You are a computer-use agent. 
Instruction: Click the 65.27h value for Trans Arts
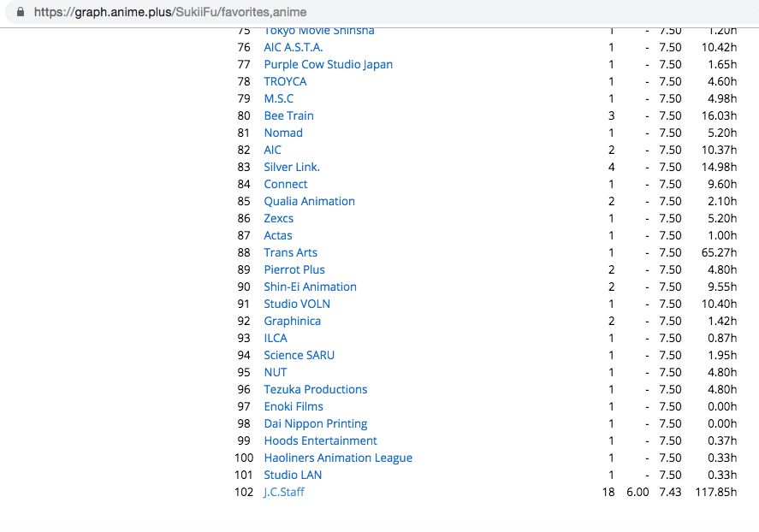coord(720,252)
